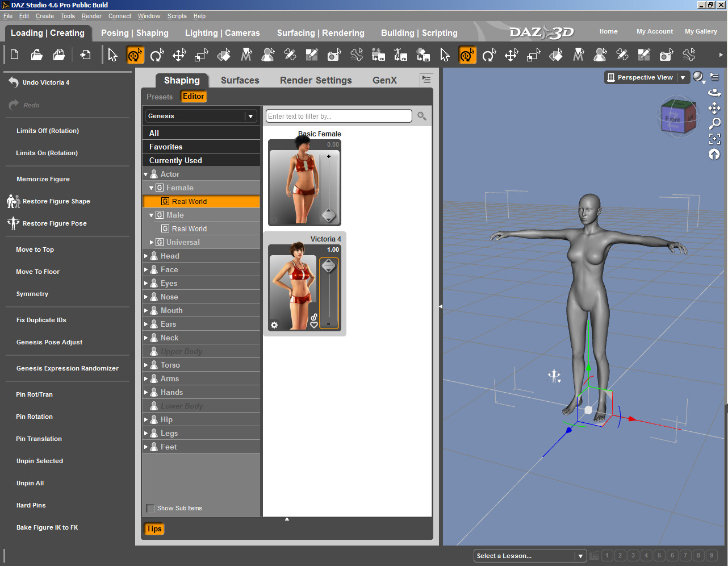Click the Home link
Viewport: 728px width, 566px height.
608,31
